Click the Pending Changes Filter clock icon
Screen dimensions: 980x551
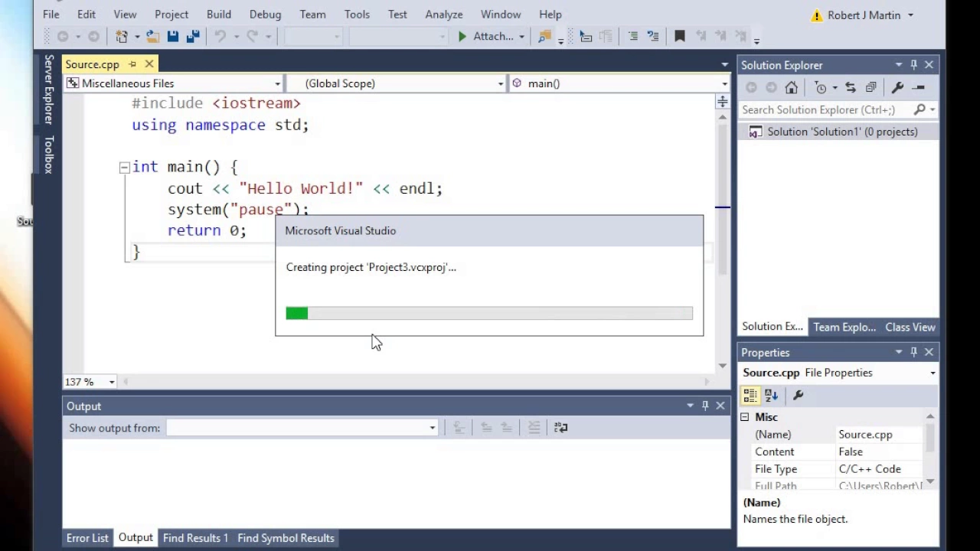click(x=821, y=87)
